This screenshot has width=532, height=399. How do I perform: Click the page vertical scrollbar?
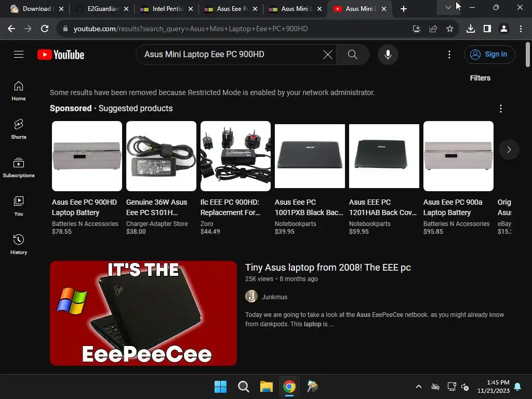click(x=528, y=54)
